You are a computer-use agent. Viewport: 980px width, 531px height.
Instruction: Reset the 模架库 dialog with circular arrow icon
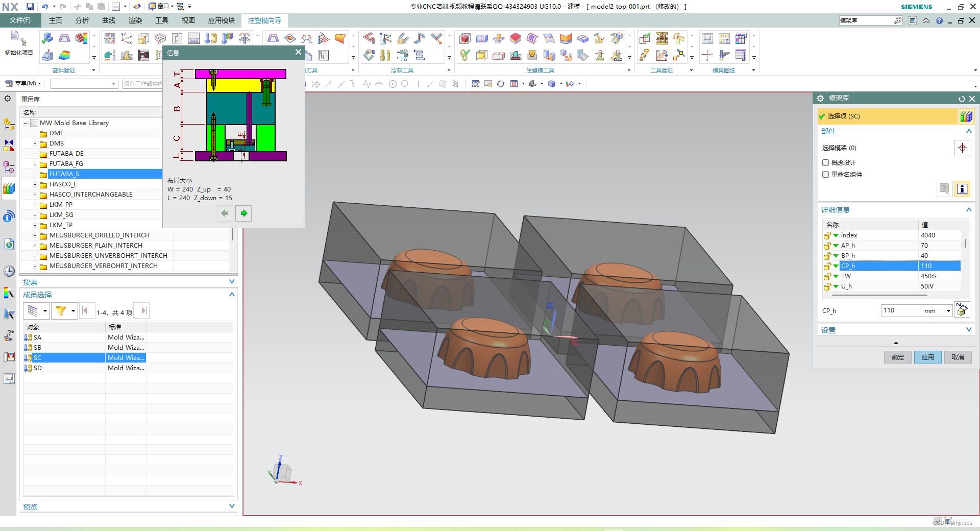click(x=962, y=99)
